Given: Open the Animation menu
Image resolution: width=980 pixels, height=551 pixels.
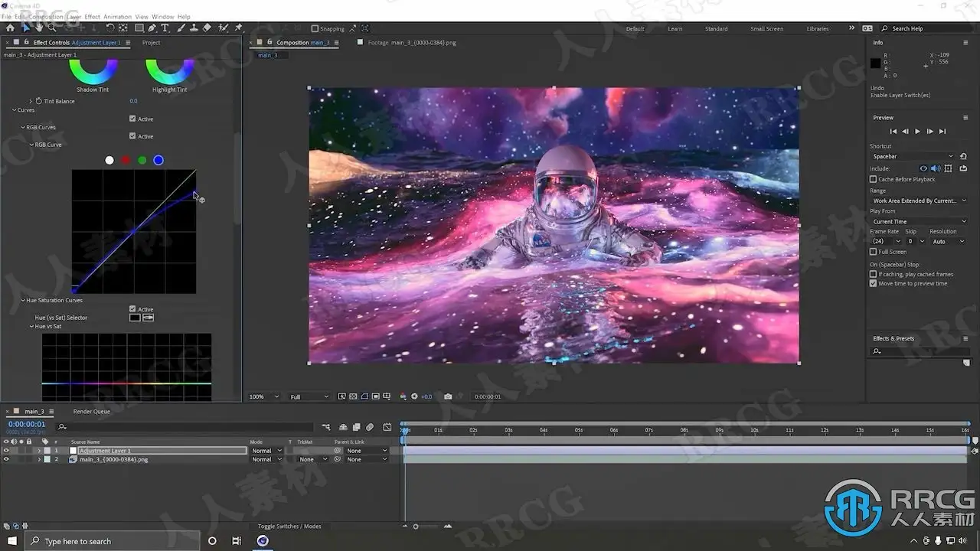Looking at the screenshot, I should click(x=117, y=16).
